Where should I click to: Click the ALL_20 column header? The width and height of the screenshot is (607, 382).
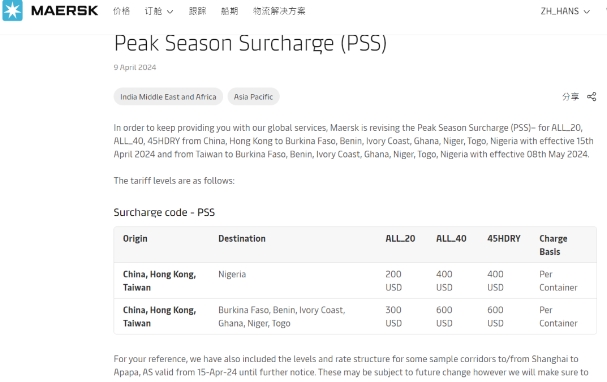point(400,238)
